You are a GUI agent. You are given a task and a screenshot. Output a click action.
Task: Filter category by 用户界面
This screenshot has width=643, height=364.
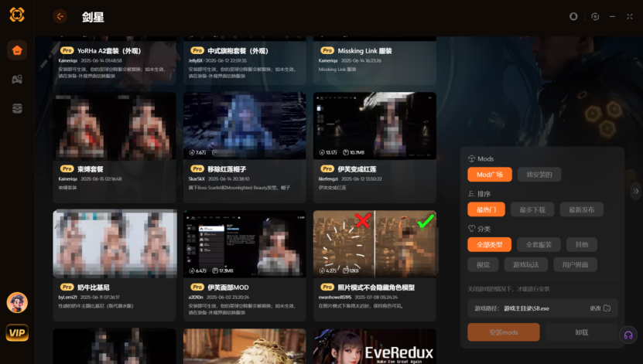pyautogui.click(x=575, y=264)
